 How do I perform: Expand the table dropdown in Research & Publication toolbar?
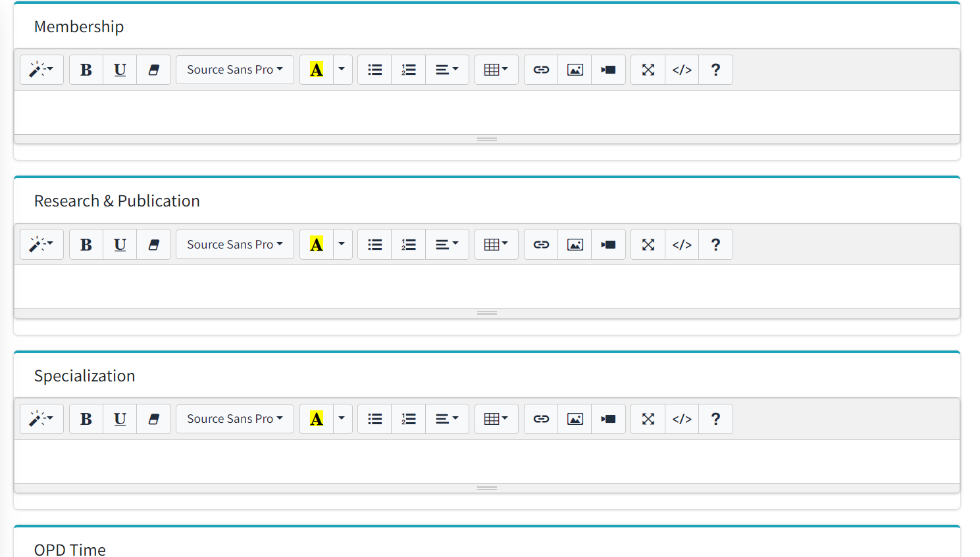[496, 245]
